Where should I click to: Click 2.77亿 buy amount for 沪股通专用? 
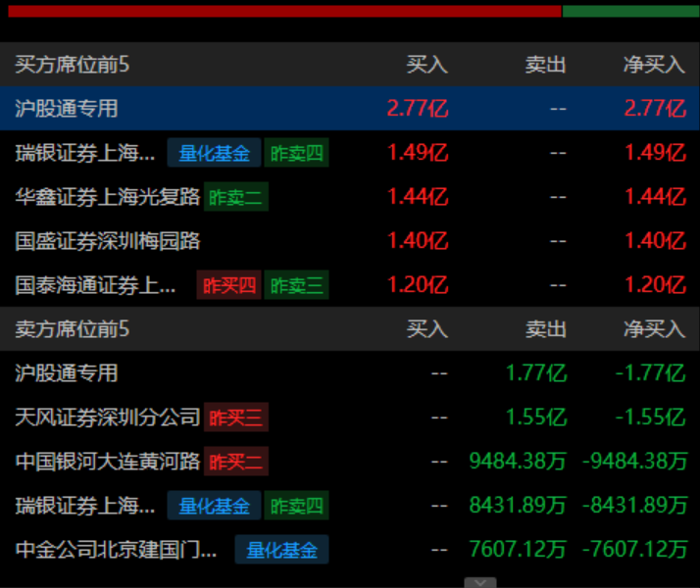(418, 109)
